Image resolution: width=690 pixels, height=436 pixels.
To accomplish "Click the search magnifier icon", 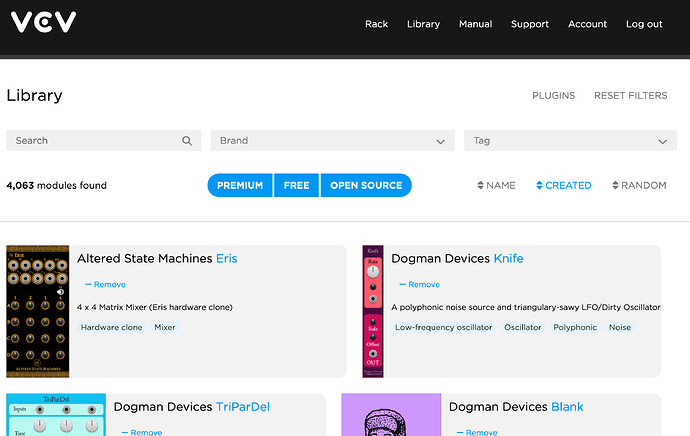I will tap(187, 141).
